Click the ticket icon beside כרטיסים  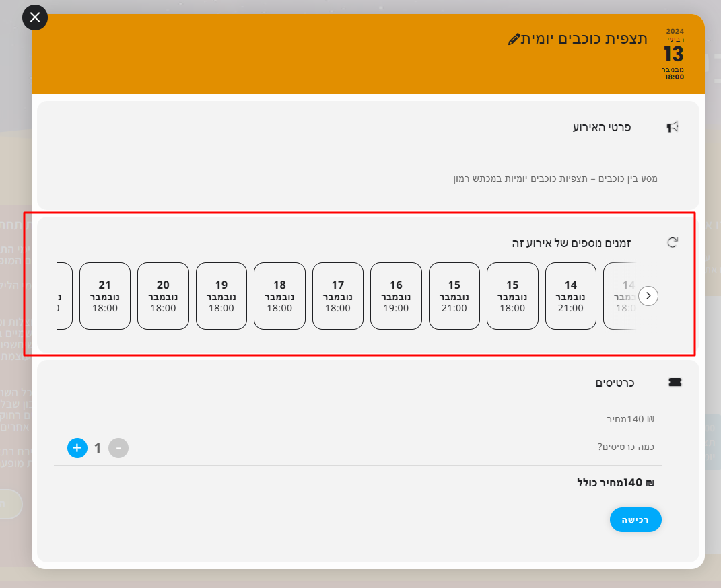coord(675,382)
